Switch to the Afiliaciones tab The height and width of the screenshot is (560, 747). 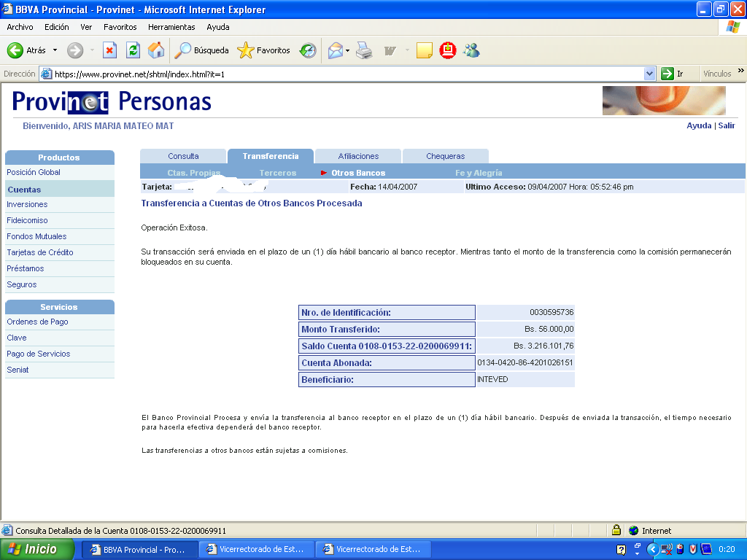(x=358, y=156)
